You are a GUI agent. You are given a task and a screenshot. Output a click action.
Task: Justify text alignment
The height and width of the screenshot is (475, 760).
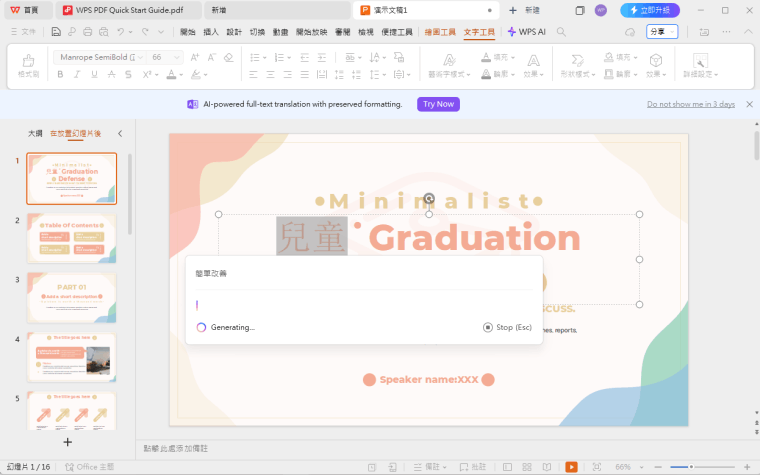304,74
